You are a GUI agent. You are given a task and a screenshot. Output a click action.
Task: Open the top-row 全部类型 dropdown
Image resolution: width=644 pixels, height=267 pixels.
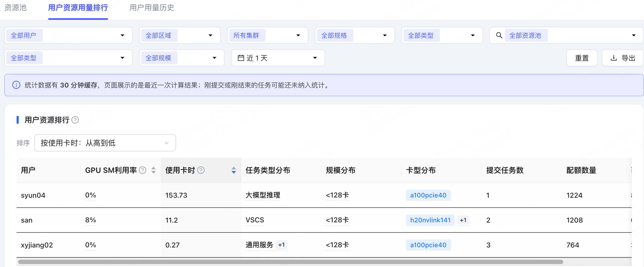point(442,35)
